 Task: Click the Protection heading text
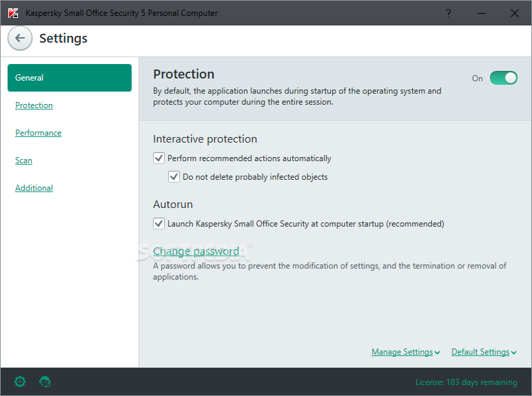(183, 74)
